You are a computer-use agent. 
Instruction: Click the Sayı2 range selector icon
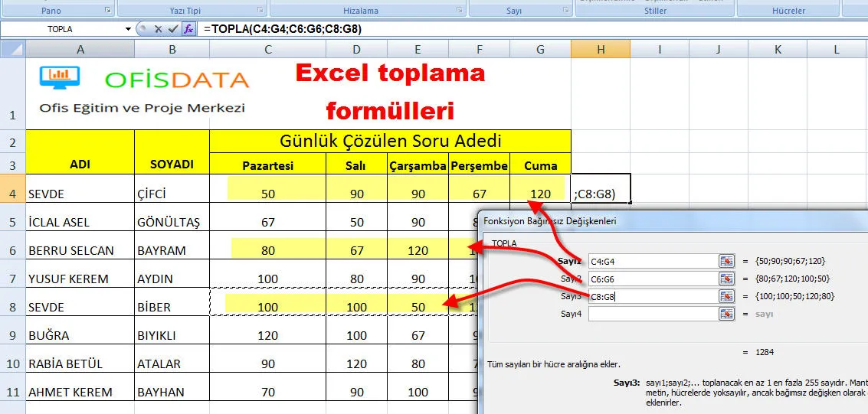click(725, 279)
